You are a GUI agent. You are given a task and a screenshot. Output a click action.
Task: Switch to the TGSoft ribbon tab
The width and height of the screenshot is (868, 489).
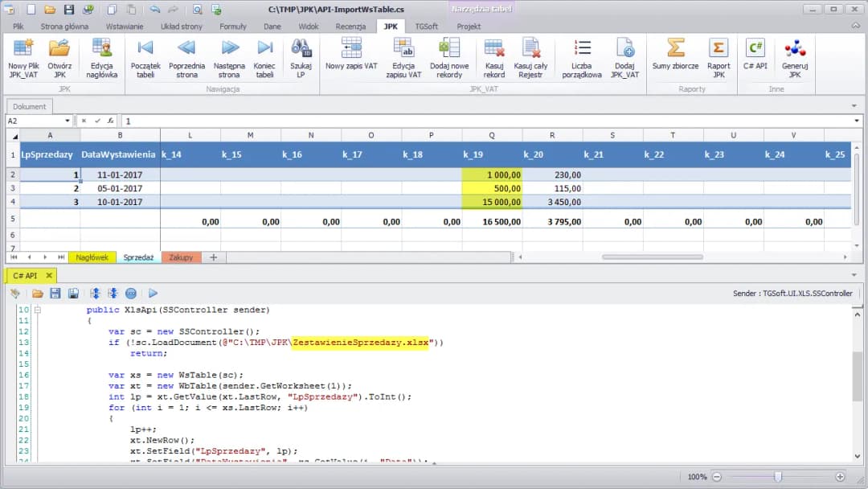(426, 27)
